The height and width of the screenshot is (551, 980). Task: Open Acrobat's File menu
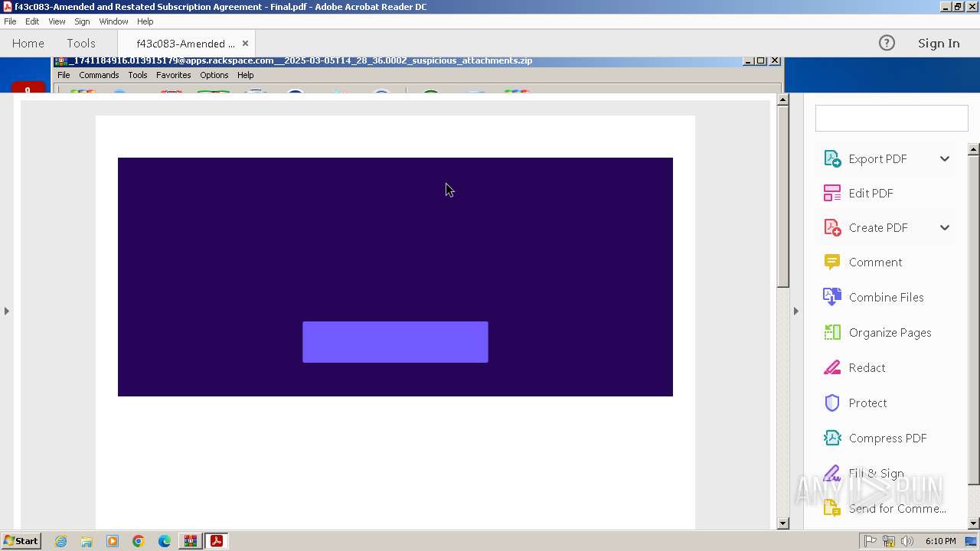[10, 21]
